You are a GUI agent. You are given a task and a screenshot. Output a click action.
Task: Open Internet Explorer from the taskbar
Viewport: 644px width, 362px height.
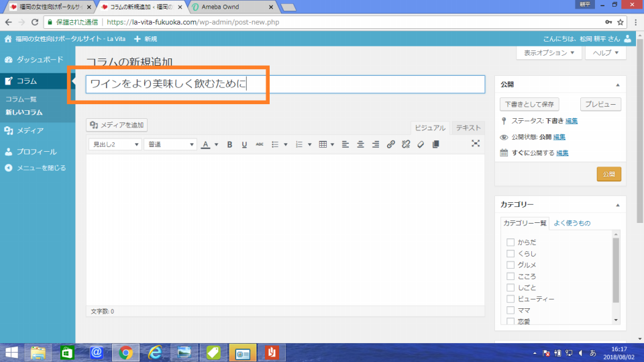pyautogui.click(x=155, y=353)
